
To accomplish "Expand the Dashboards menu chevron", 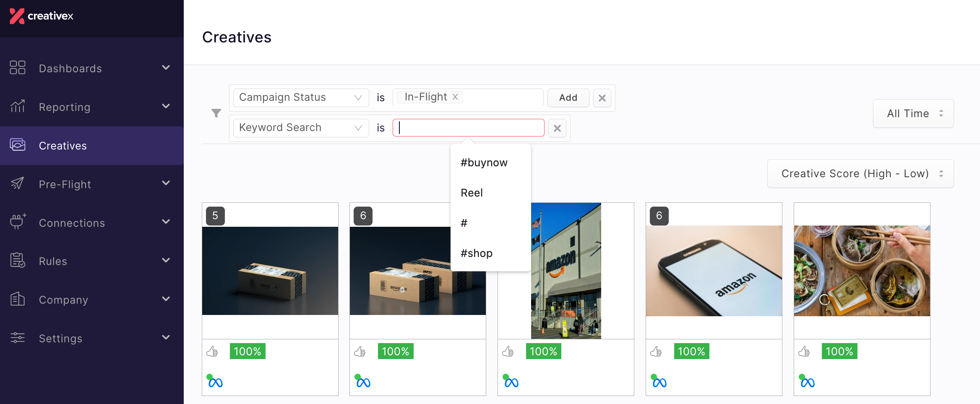I will click(x=166, y=68).
